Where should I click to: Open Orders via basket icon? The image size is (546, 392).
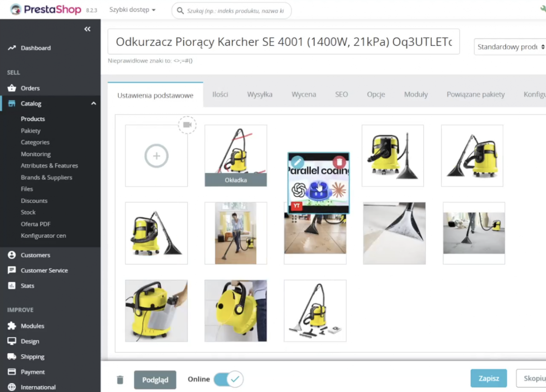(12, 88)
